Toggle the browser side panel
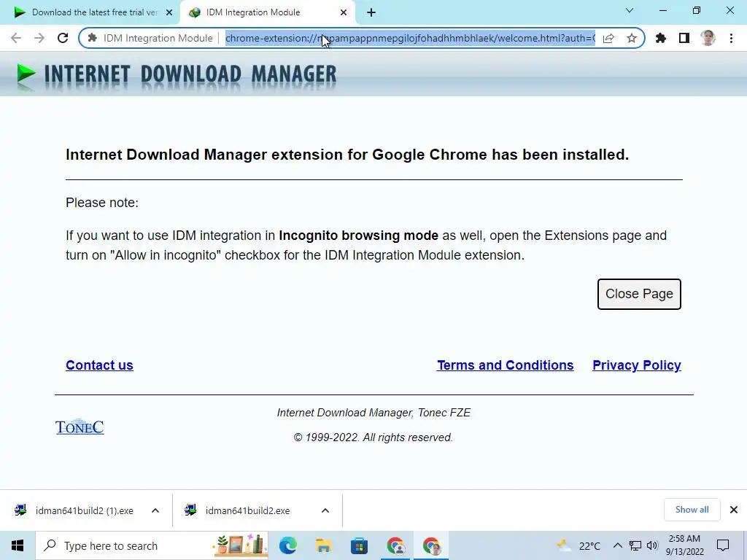Viewport: 747px width, 560px height. pyautogui.click(x=684, y=38)
